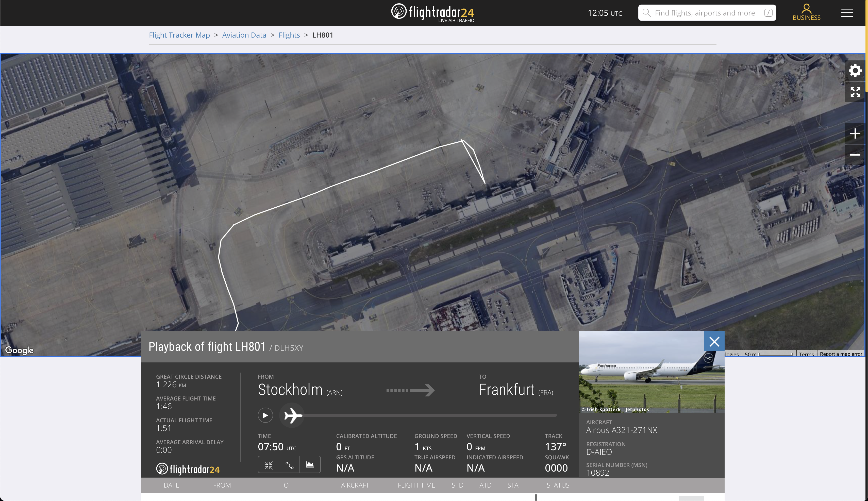
Task: Play the LH801 flight playback
Action: pyautogui.click(x=265, y=415)
